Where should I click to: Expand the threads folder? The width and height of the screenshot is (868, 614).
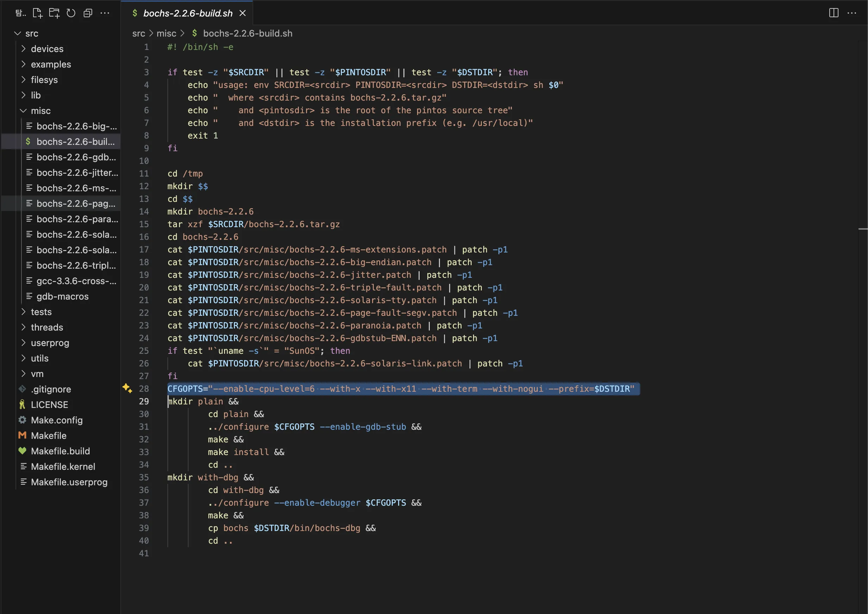(x=47, y=327)
